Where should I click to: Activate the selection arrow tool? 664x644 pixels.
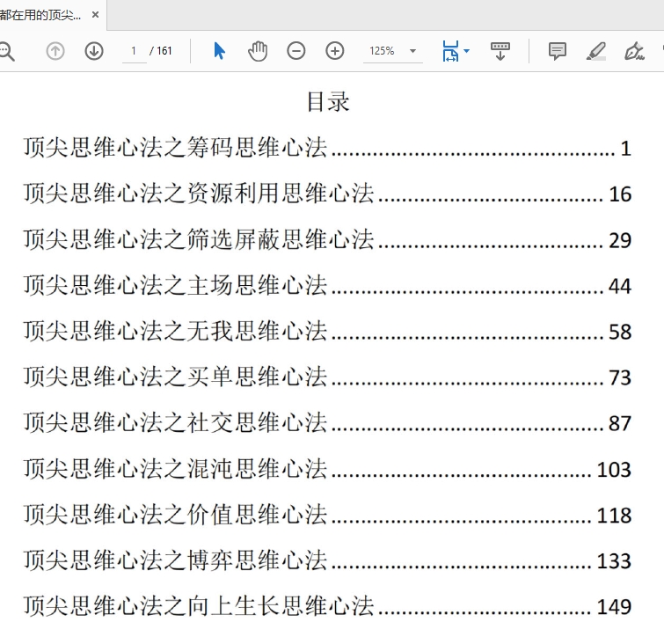[x=219, y=51]
